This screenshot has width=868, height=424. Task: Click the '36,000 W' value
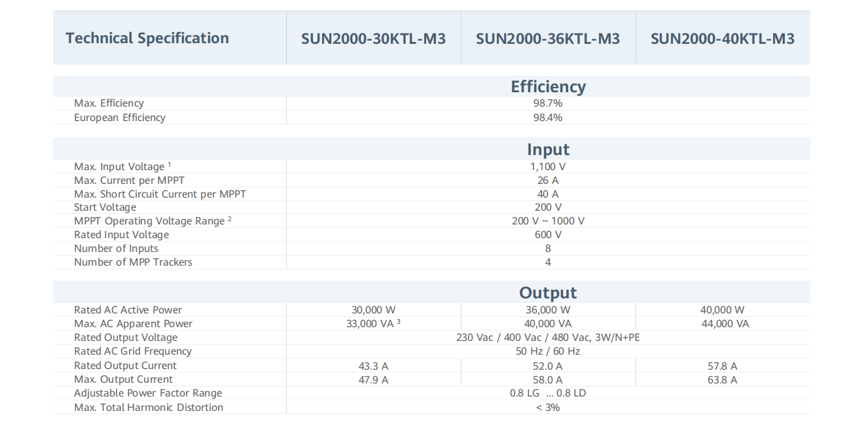point(548,310)
